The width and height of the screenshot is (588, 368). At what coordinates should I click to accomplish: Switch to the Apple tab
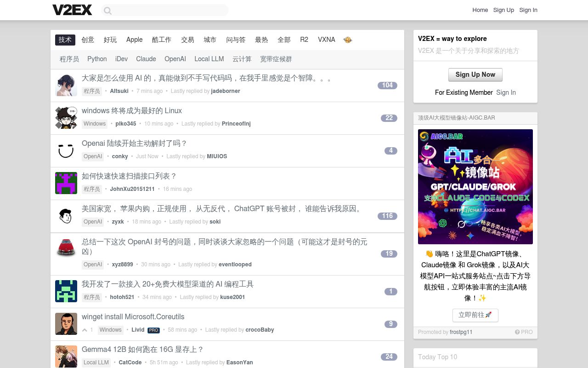(x=135, y=40)
